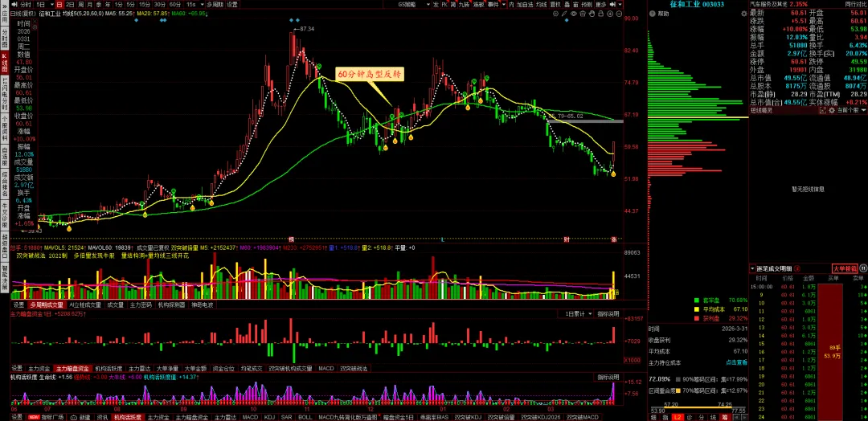Select the 多周期成交量 indicator tab

coord(47,305)
